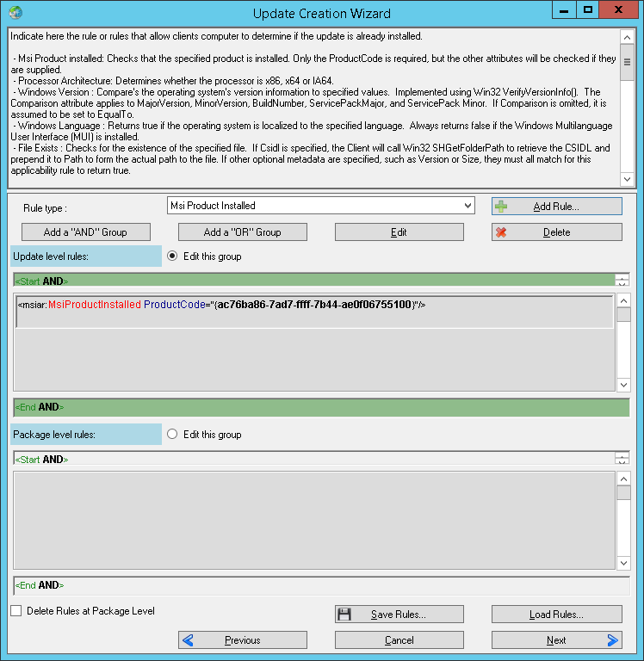Click the blue right arrow Next icon
Screen dimensions: 644x661
(612, 640)
